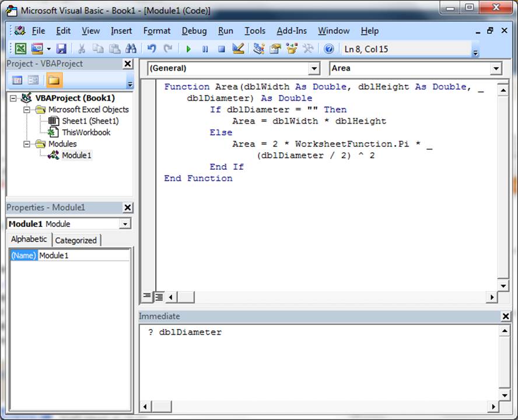
Task: Open the Insert UserForm dropdown arrow
Action: (48, 49)
